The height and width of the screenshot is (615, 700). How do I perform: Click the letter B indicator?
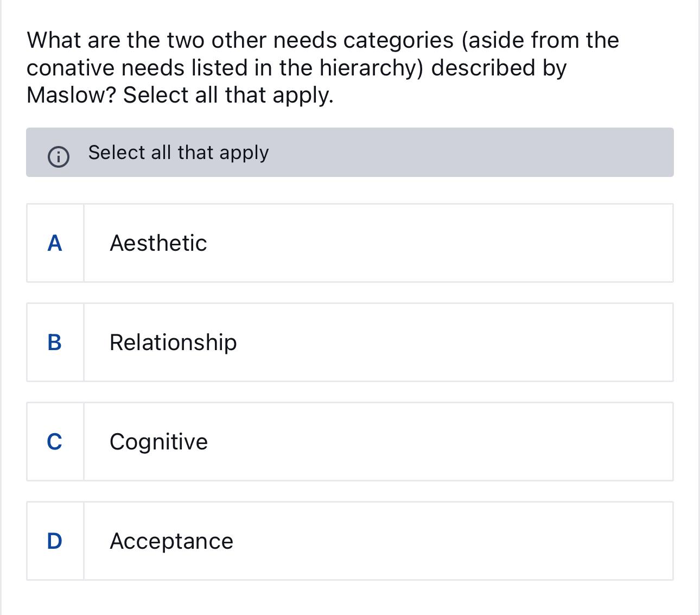[x=55, y=343]
